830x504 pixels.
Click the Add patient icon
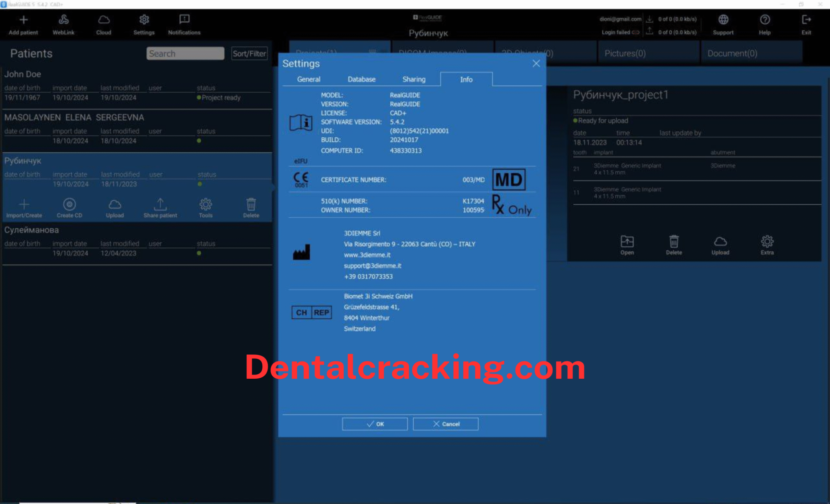click(23, 20)
